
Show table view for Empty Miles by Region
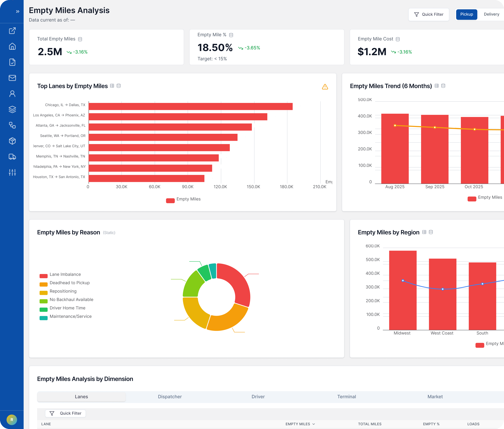424,232
